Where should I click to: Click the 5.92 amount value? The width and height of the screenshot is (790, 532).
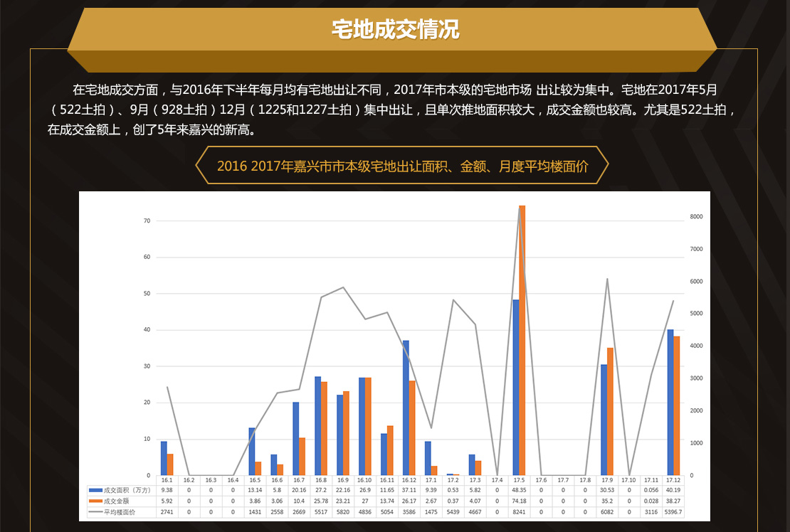point(167,501)
